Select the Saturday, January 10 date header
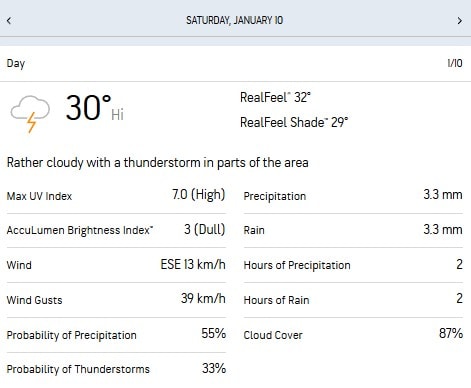Viewport: 471px width, 388px height. (x=234, y=20)
